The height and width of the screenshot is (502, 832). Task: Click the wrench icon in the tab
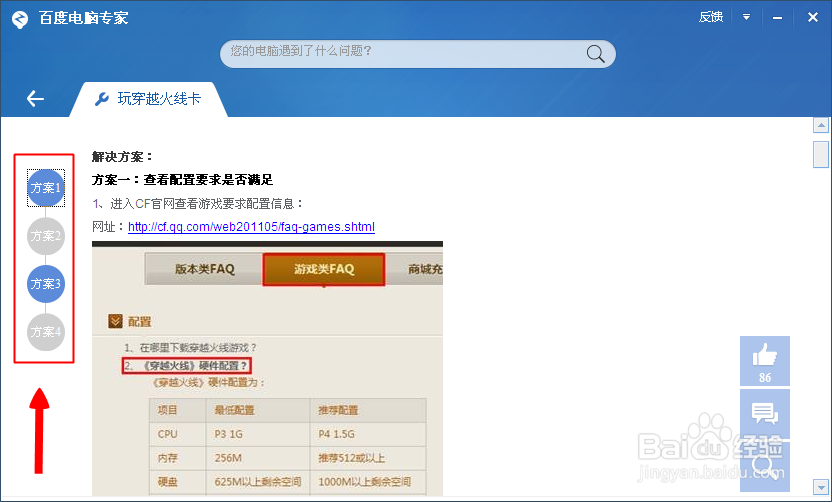click(102, 99)
